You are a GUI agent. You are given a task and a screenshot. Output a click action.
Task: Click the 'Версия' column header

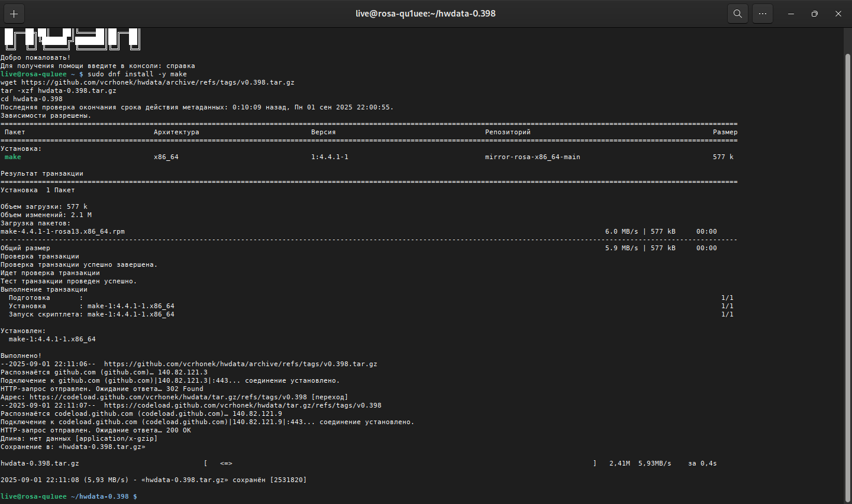(x=323, y=132)
